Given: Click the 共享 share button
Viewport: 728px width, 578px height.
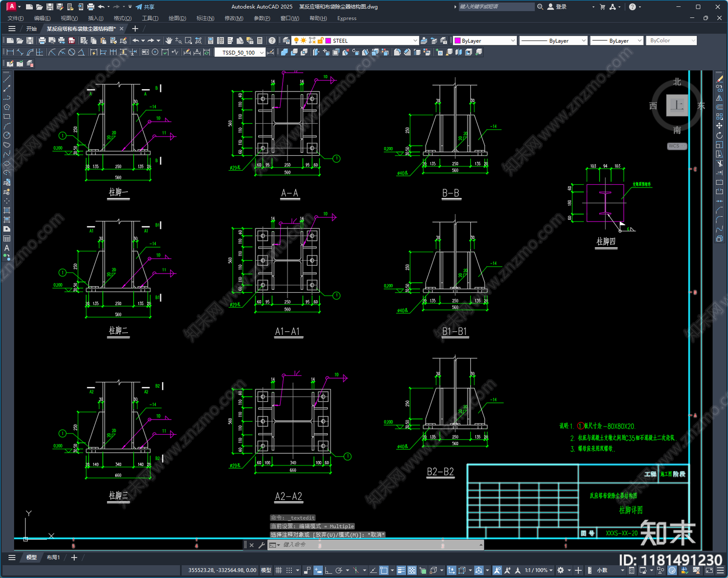Looking at the screenshot, I should (145, 7).
